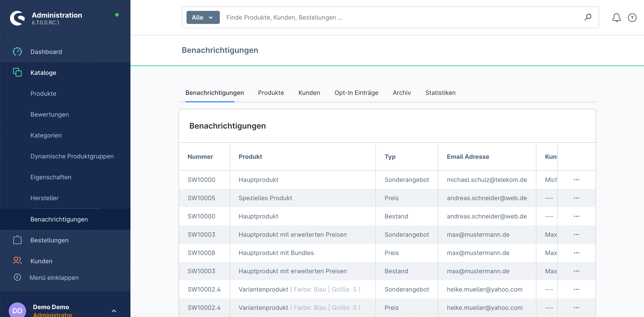Switch to the Produkte tab
Viewport: 644px width, 317px height.
pyautogui.click(x=271, y=92)
